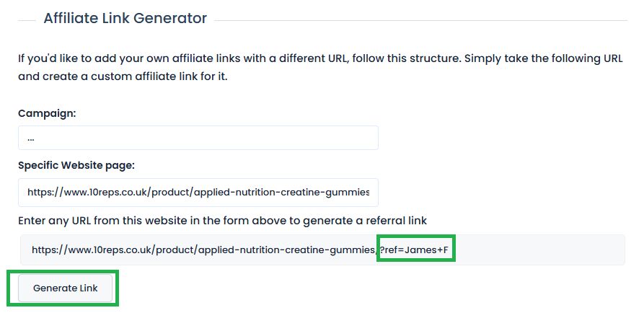Viewport: 644px width, 313px height.
Task: Click the start of the generated https link
Action: click(48, 250)
